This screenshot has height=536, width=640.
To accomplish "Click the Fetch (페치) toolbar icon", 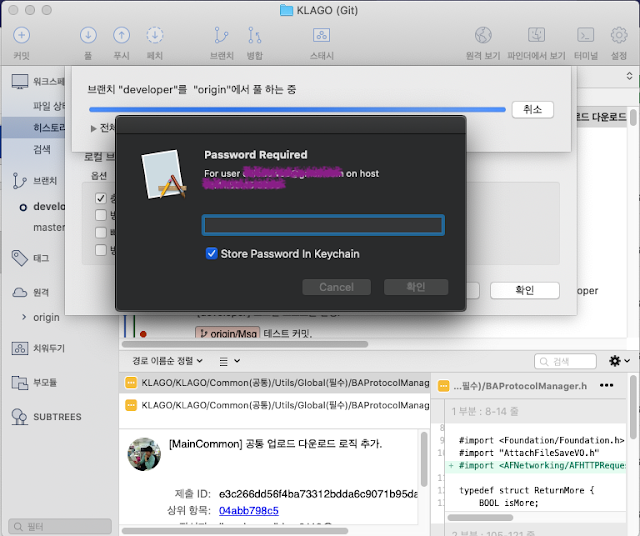I will (155, 35).
